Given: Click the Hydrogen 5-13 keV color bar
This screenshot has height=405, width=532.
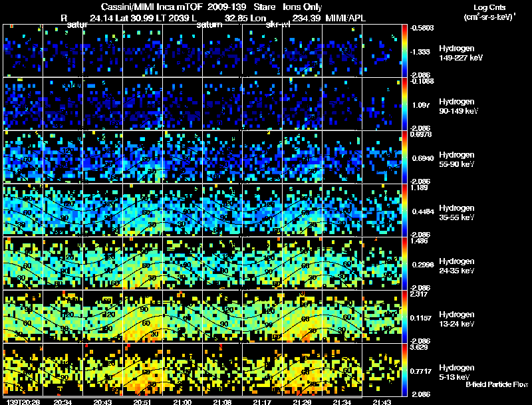Looking at the screenshot, I should point(406,369).
